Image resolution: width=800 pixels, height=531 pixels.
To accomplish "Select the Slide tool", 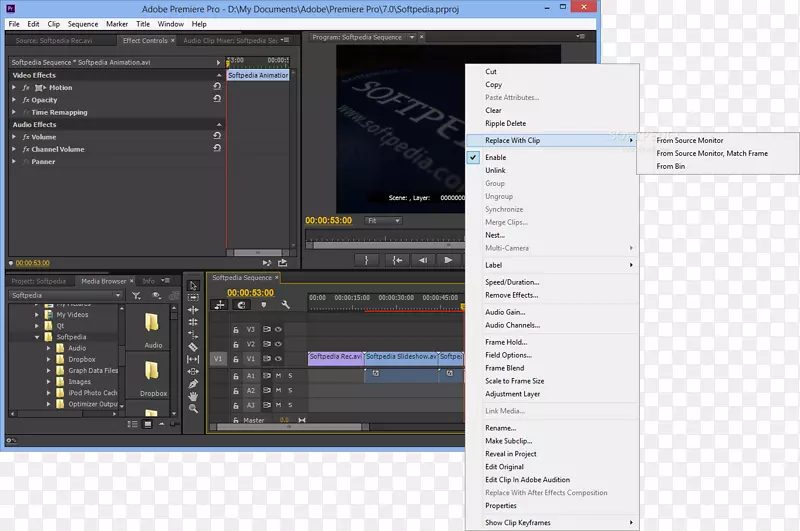I will (x=193, y=371).
